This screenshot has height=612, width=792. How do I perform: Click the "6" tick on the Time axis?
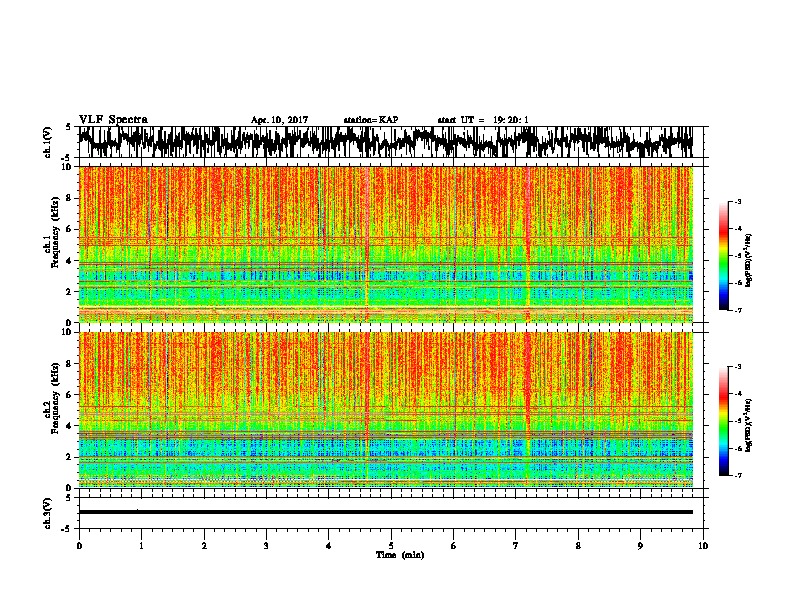pos(454,546)
